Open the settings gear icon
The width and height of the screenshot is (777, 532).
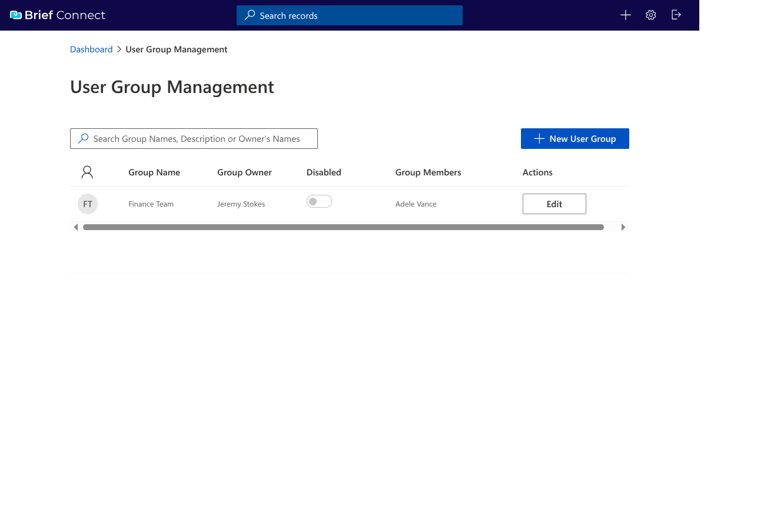650,15
